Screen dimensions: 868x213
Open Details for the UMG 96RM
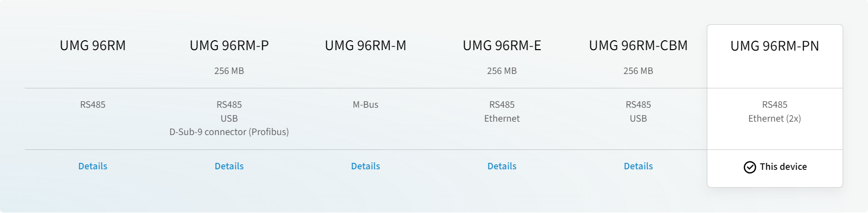click(x=93, y=166)
